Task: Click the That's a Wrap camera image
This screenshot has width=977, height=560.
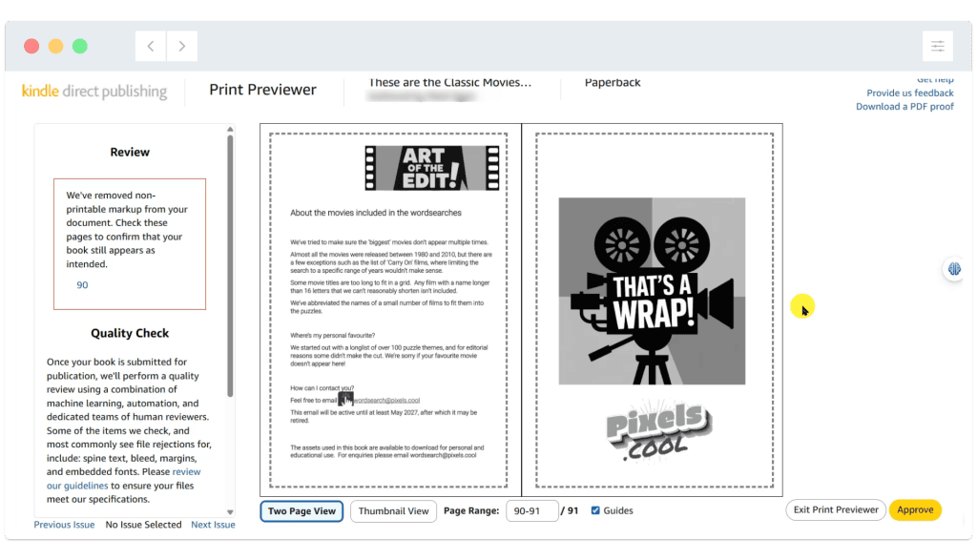Action: pyautogui.click(x=652, y=291)
